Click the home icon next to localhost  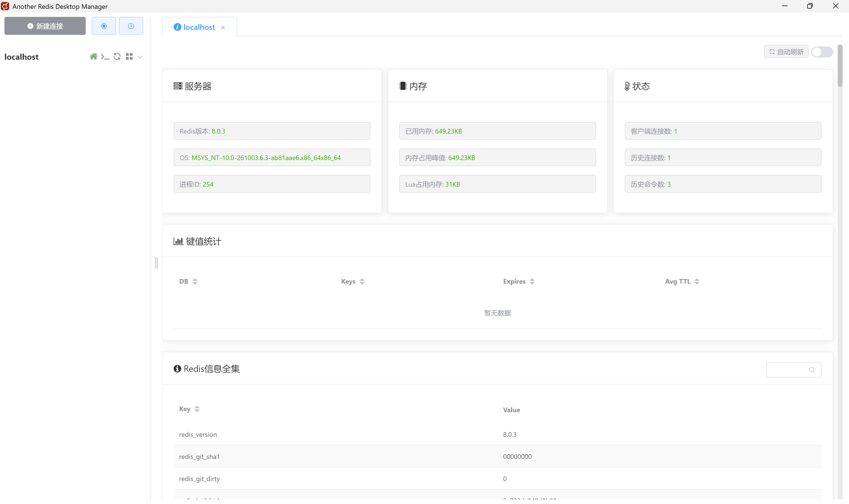coord(93,56)
